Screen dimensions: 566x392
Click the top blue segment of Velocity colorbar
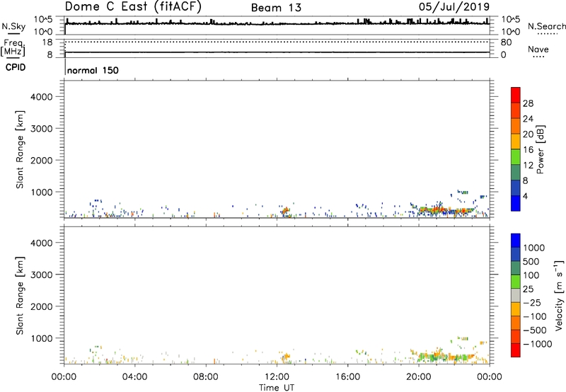[516, 241]
